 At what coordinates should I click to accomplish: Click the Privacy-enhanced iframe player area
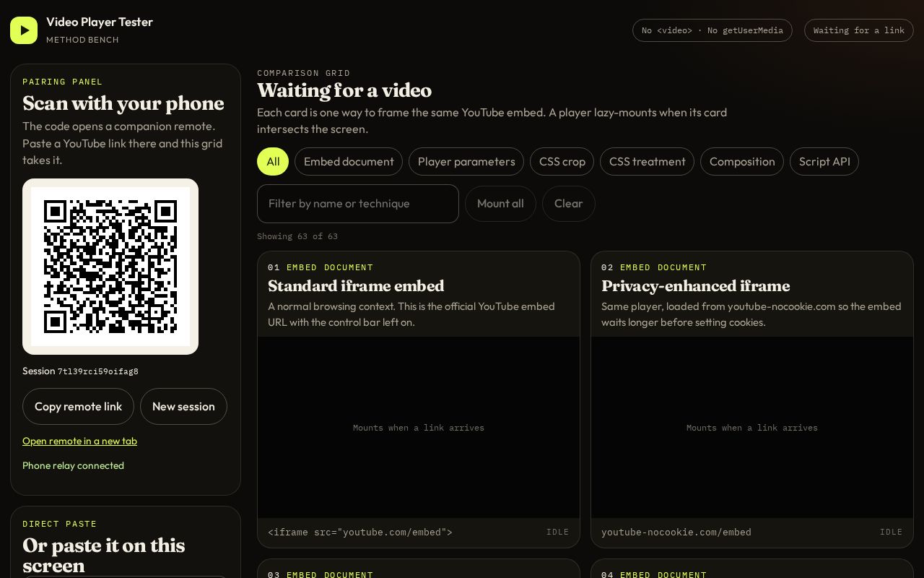tap(752, 428)
